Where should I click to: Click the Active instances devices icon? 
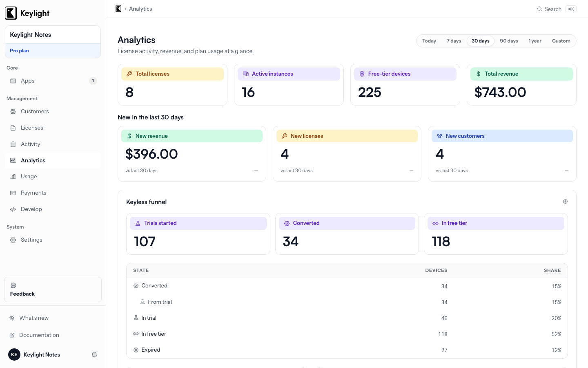pyautogui.click(x=246, y=74)
